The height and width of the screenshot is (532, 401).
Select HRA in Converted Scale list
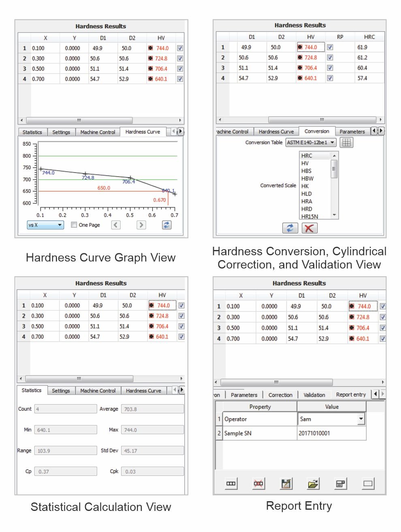[x=315, y=201]
